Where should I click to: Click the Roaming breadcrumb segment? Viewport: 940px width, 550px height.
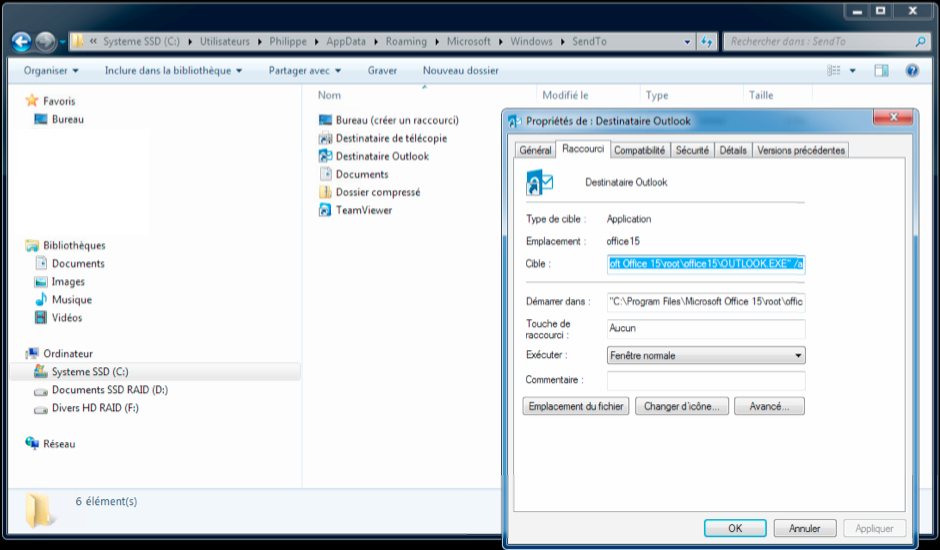[x=406, y=41]
